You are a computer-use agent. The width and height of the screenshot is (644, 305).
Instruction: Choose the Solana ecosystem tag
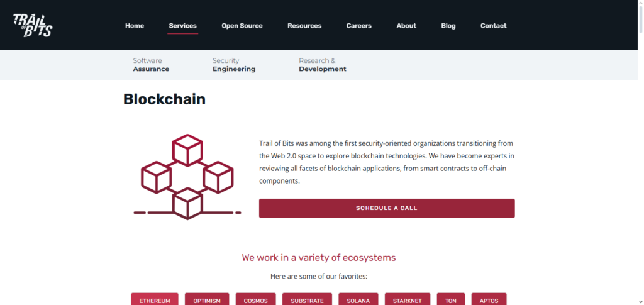pyautogui.click(x=358, y=300)
